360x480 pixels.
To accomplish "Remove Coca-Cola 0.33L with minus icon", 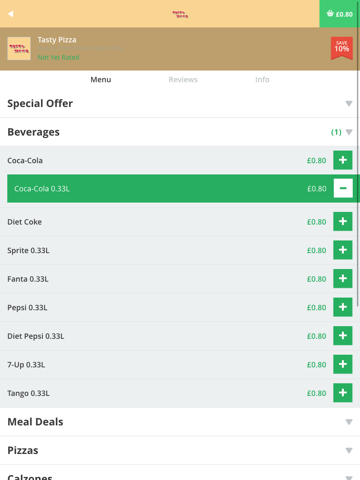I will pyautogui.click(x=343, y=188).
